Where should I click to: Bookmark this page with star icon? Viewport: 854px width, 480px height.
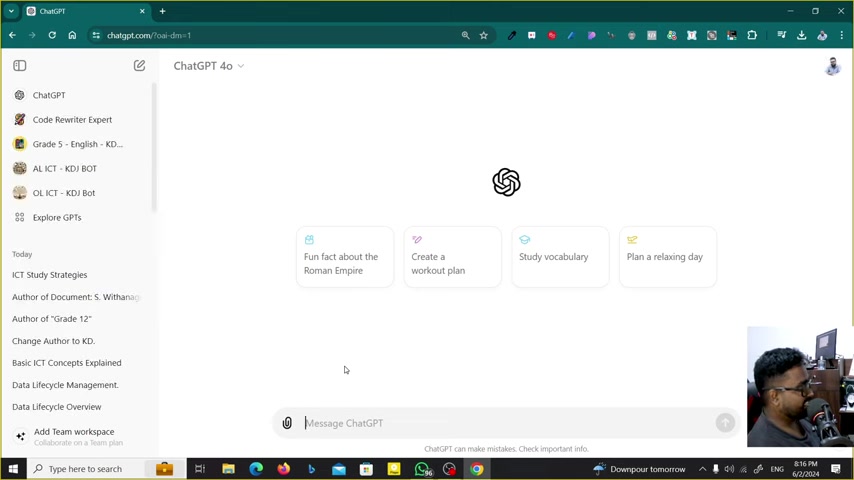pos(484,35)
